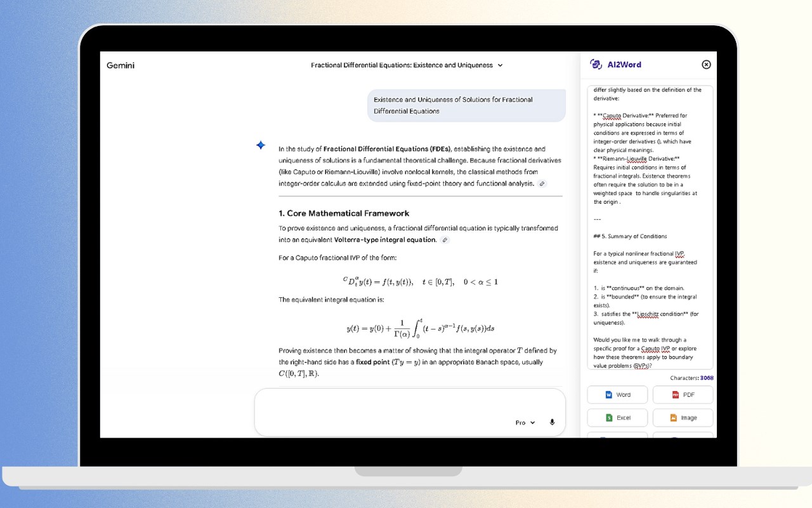This screenshot has height=508, width=812.
Task: Click the '1. Core Mathematical Framework' heading
Action: 344,213
